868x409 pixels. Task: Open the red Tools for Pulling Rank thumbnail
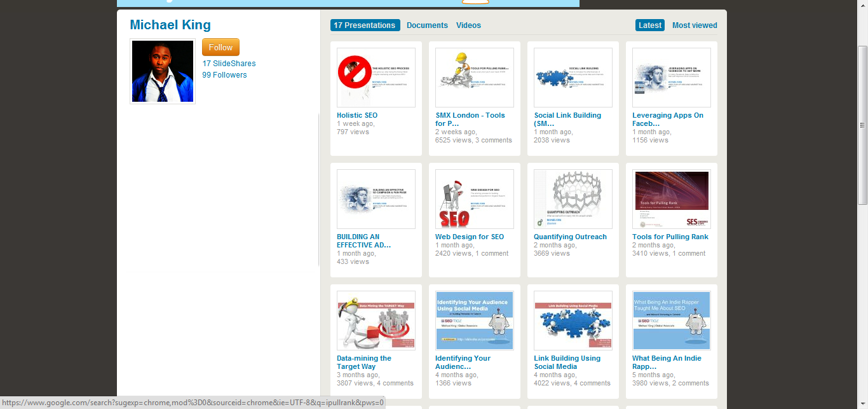(x=672, y=199)
